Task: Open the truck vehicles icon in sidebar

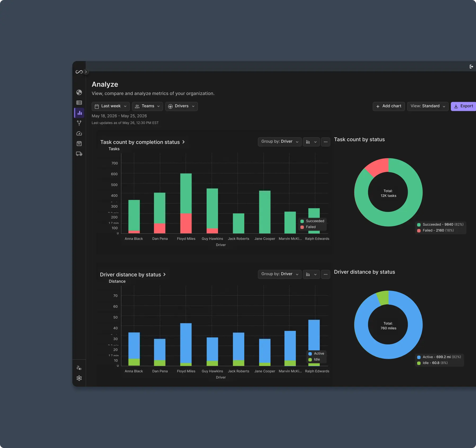Action: point(79,154)
